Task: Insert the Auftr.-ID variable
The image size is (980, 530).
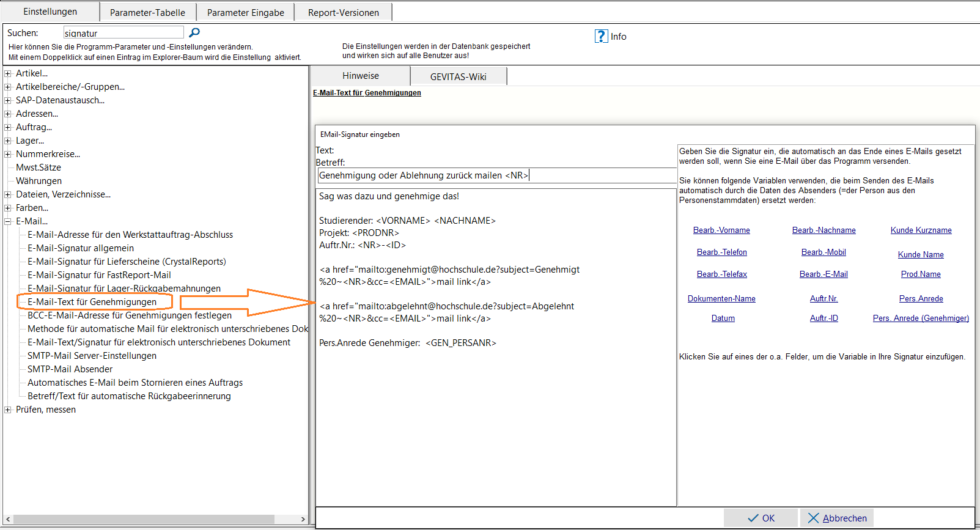Action: pos(824,318)
